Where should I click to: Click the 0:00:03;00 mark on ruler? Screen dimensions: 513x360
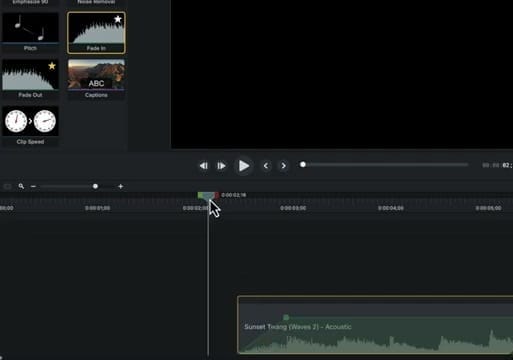(293, 208)
